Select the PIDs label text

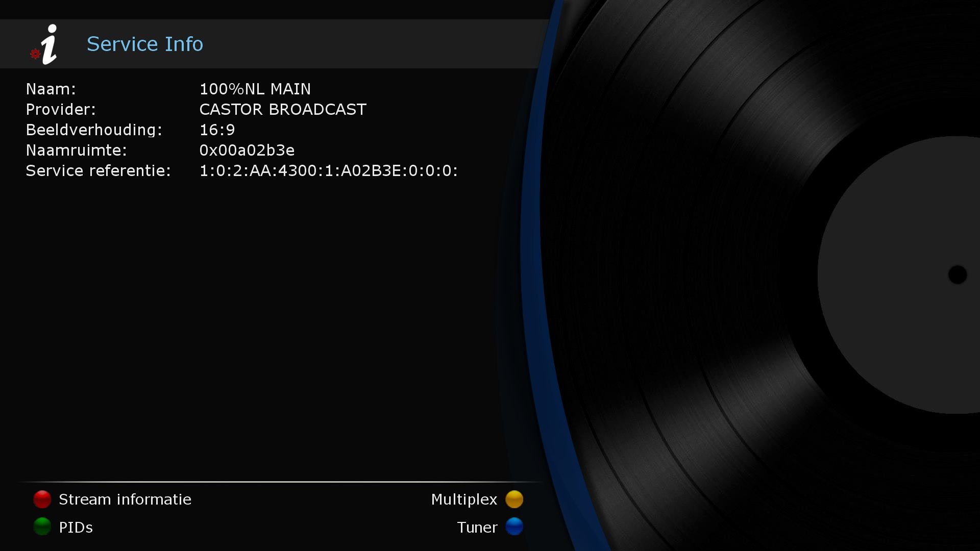pos(75,527)
